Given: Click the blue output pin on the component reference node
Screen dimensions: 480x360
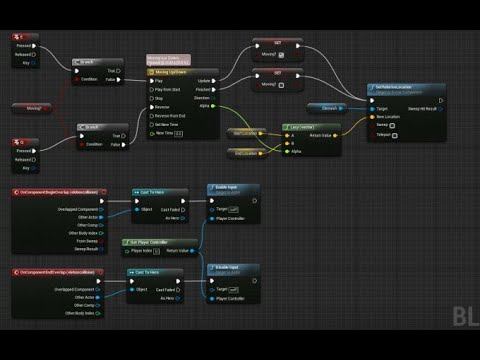Looking at the screenshot, I should (340, 108).
